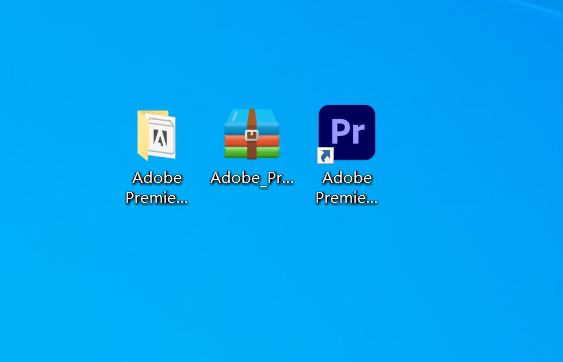The image size is (563, 362).
Task: Click the yellow folder edge of Adobe folder
Action: pyautogui.click(x=142, y=135)
